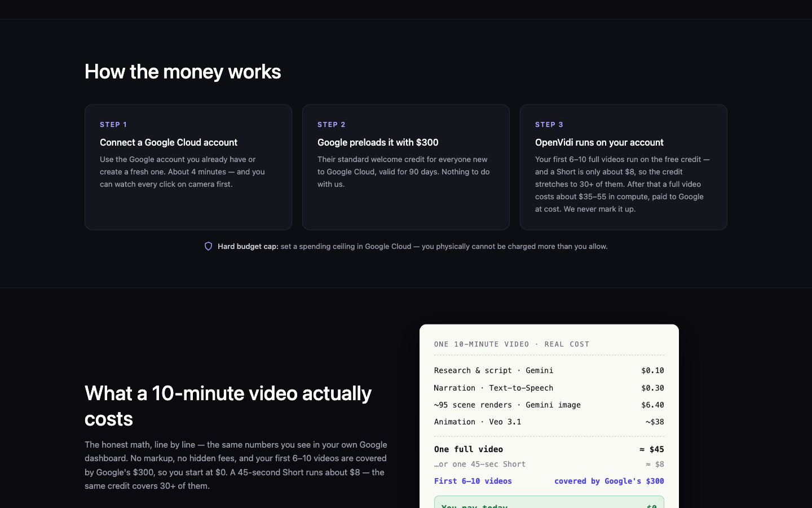The image size is (812, 508).
Task: Click the 'Hard budget cap:' bold text
Action: click(x=248, y=246)
